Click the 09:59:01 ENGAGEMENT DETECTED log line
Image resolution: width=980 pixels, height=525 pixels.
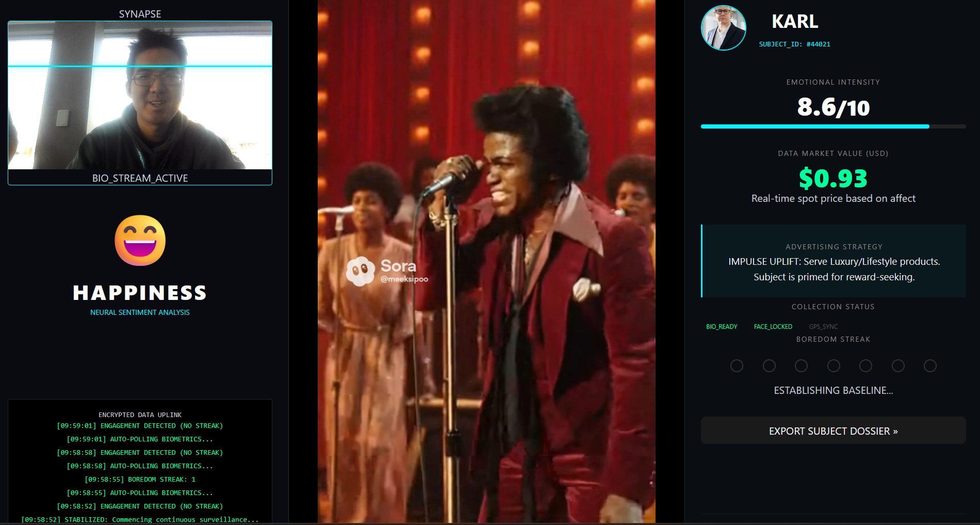[x=140, y=426]
